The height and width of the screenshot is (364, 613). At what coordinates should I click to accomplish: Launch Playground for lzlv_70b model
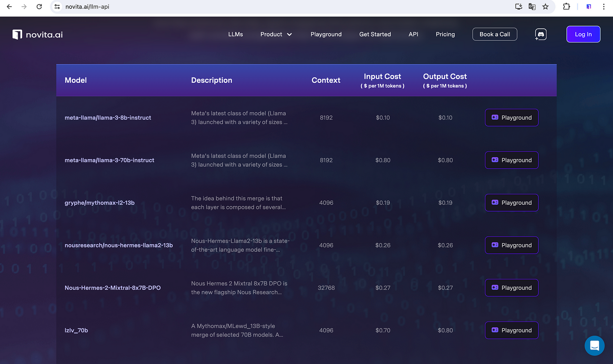click(x=511, y=330)
